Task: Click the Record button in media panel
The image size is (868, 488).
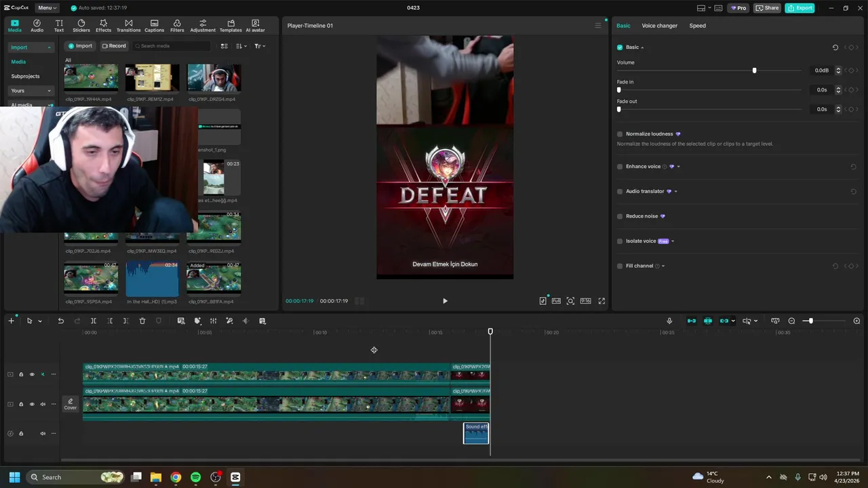Action: [113, 46]
